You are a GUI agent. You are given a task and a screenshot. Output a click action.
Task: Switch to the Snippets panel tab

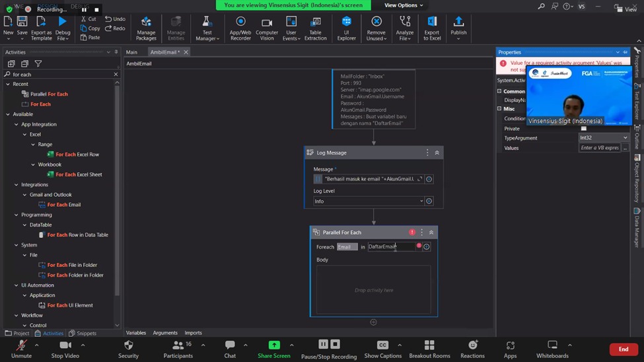[83, 333]
